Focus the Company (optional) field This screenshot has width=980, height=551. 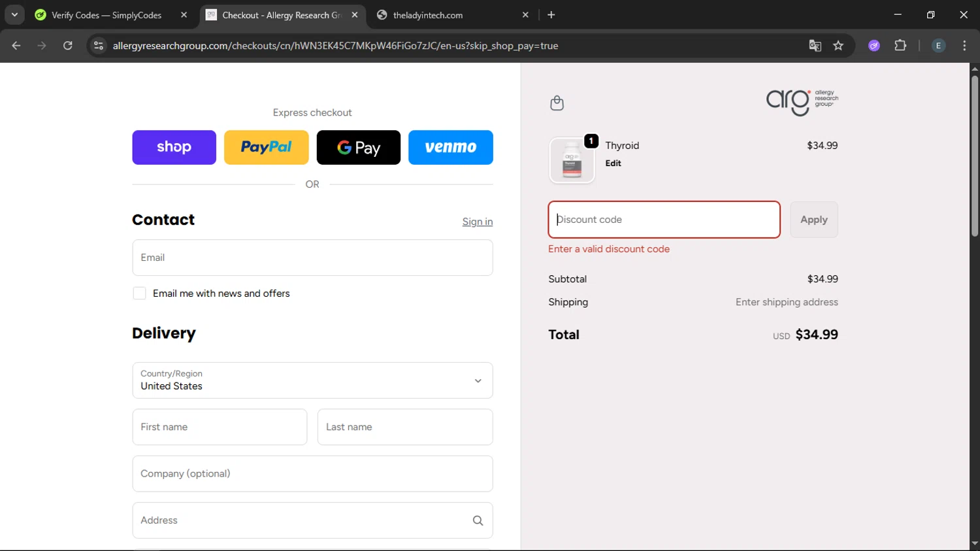click(312, 474)
